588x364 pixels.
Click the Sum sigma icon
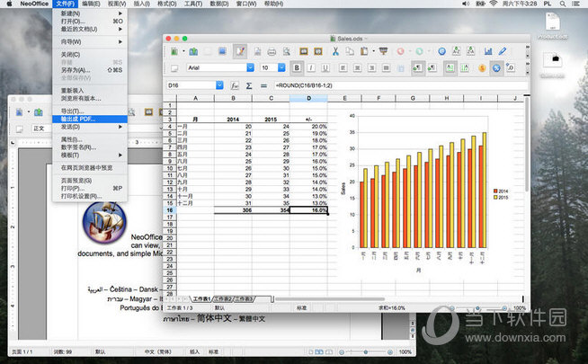tap(249, 85)
